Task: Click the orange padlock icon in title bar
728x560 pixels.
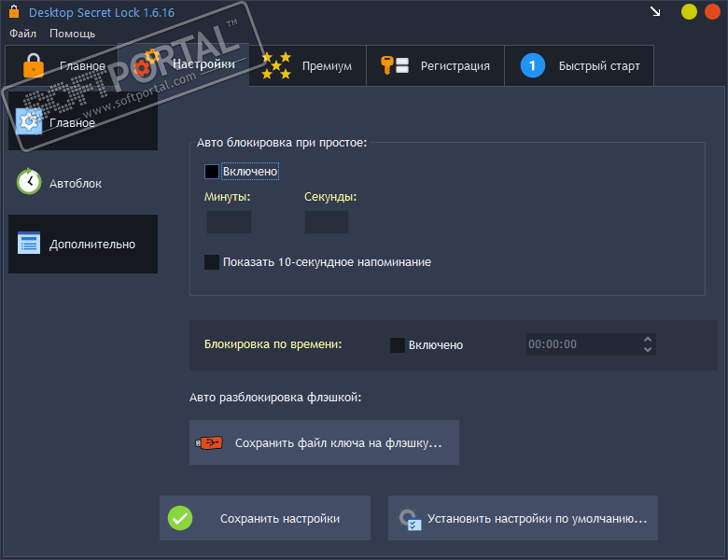Action: click(x=14, y=11)
